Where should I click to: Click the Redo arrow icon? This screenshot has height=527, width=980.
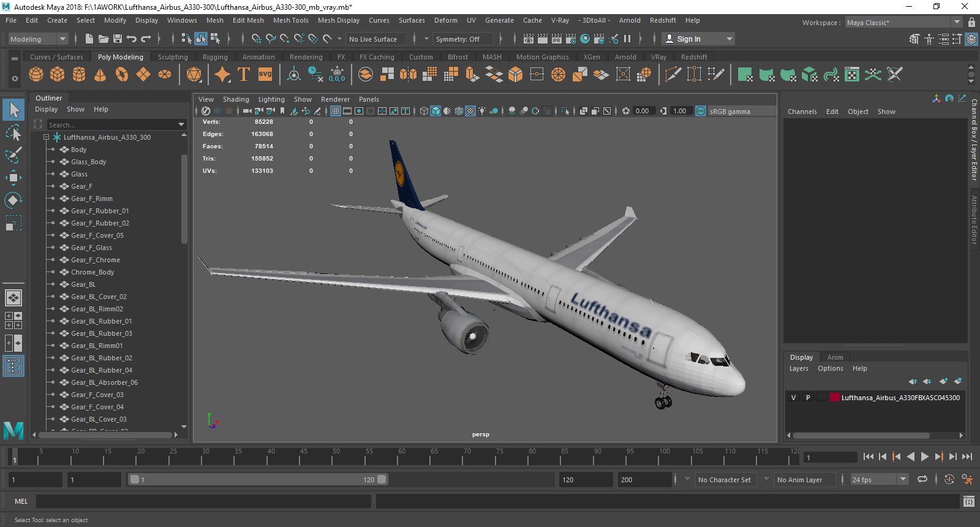click(x=146, y=39)
